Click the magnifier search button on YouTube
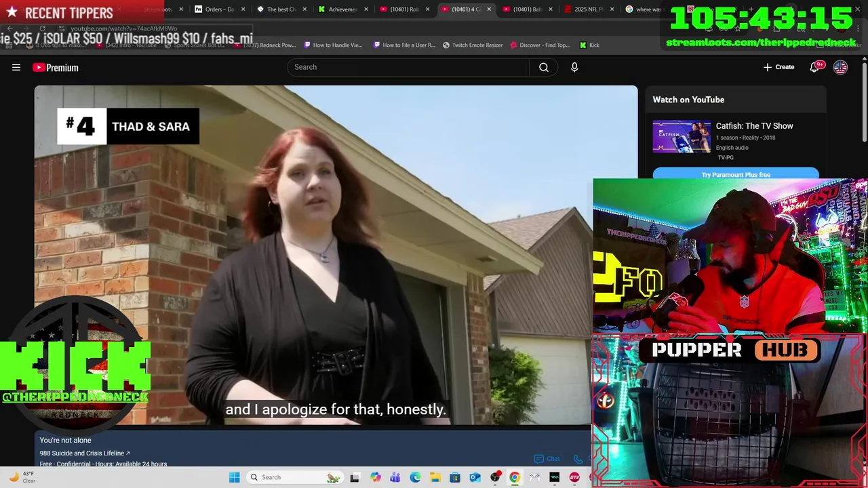 tap(544, 67)
